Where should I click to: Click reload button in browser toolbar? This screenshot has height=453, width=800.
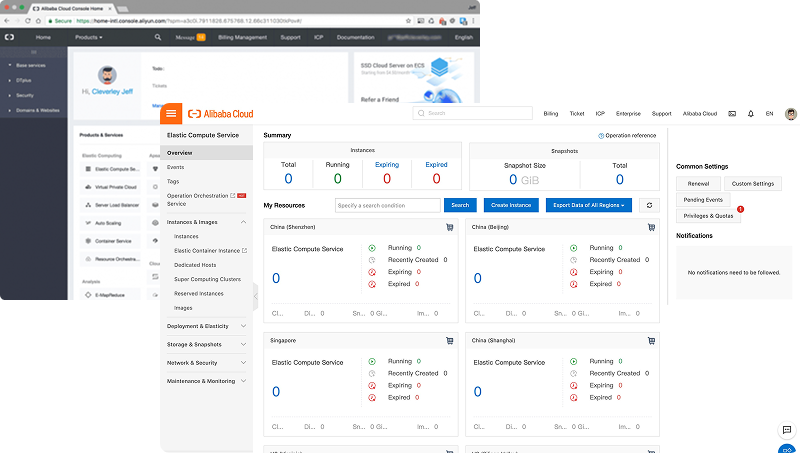[28, 21]
